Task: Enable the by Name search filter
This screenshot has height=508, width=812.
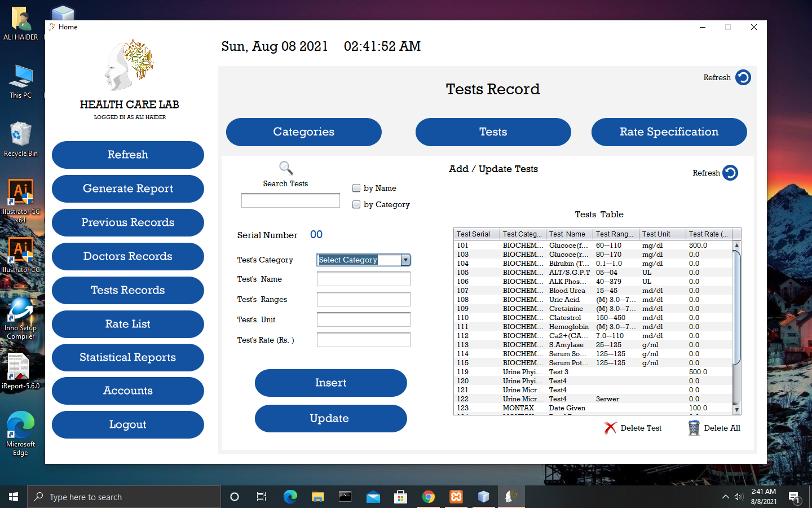Action: point(356,188)
